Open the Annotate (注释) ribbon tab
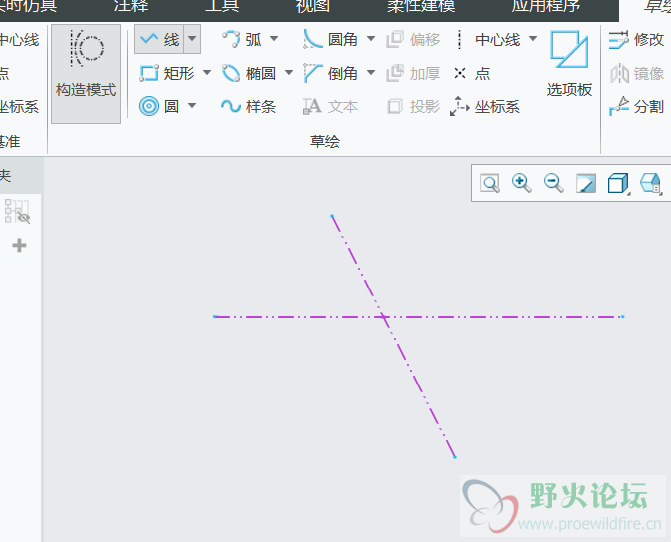 (131, 6)
